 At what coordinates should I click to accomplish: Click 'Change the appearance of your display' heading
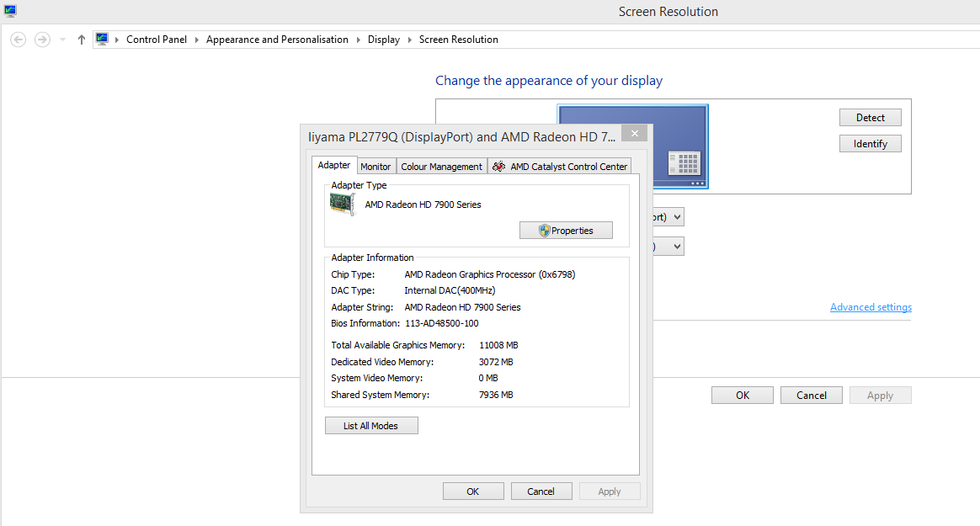click(549, 81)
